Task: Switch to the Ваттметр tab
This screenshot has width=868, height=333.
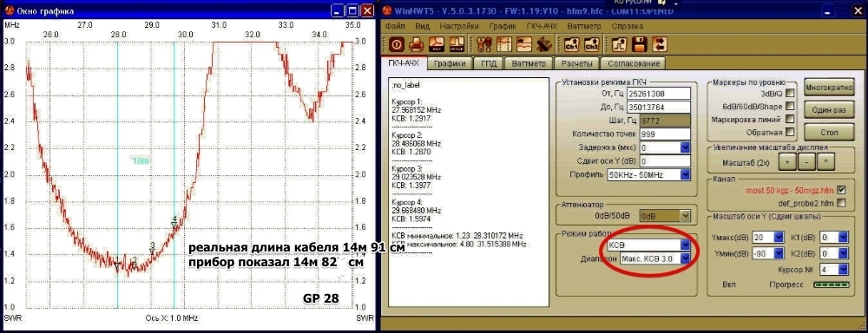Action: click(529, 63)
